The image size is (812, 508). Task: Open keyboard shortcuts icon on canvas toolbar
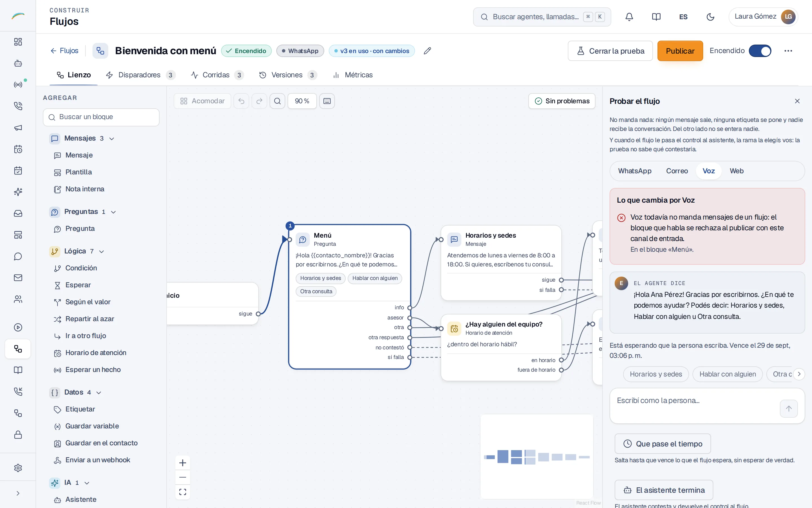[327, 101]
